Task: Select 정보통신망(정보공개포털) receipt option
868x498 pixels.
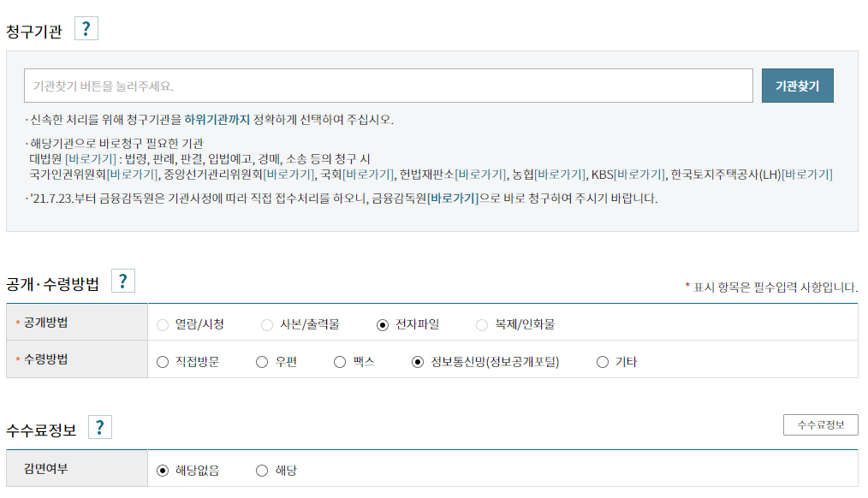Action: pos(418,362)
